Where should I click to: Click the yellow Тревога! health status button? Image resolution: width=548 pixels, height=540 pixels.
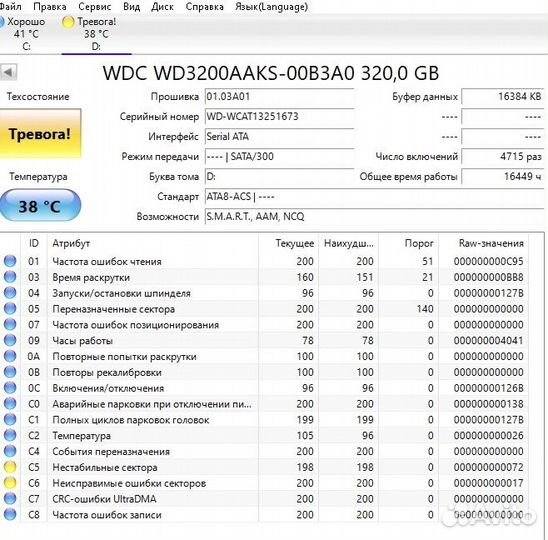coord(40,134)
